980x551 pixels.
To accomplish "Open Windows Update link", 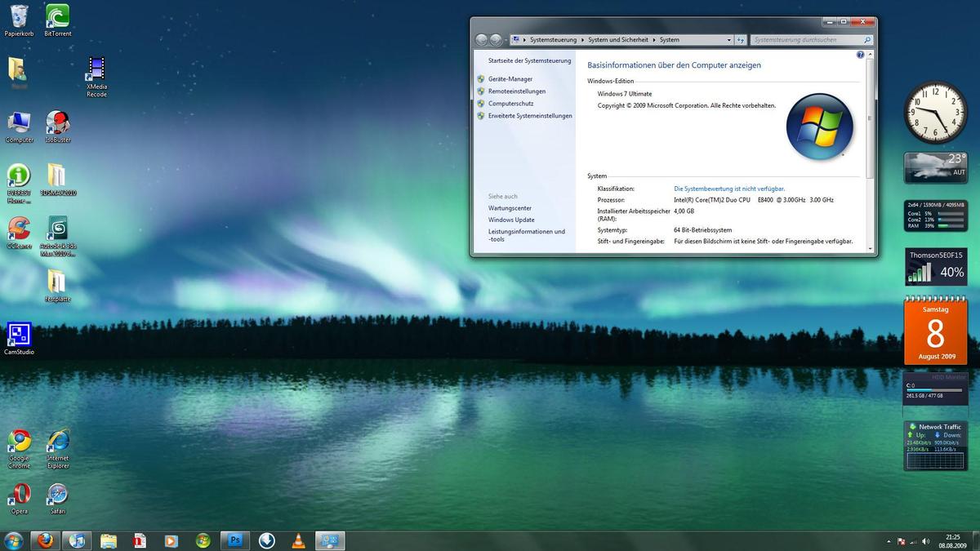I will (511, 220).
